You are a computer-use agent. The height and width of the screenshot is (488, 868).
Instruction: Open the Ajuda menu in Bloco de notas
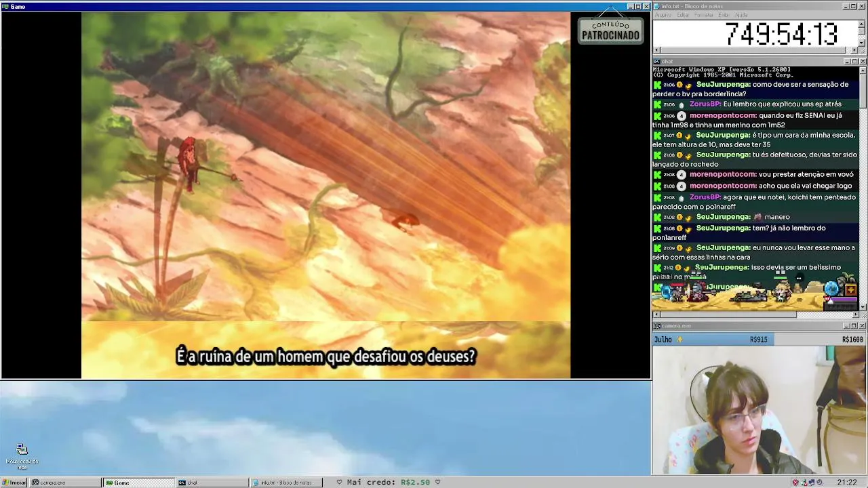click(x=741, y=15)
